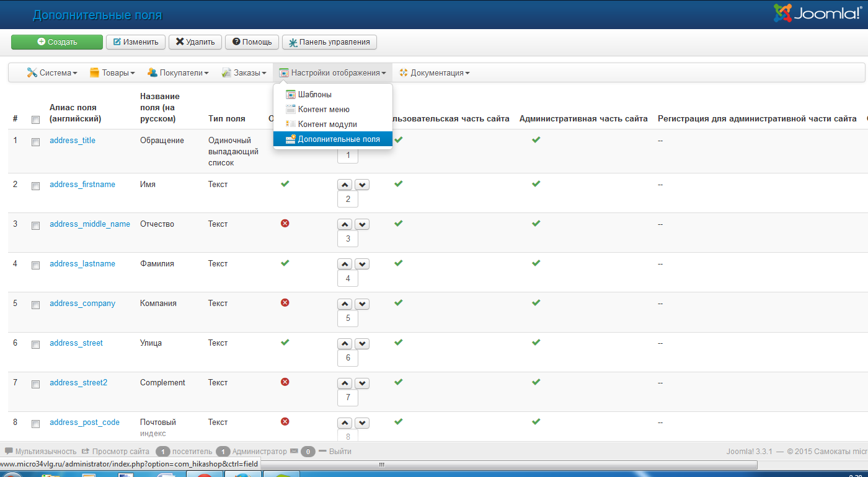Click the up arrow for address_street2

point(345,383)
